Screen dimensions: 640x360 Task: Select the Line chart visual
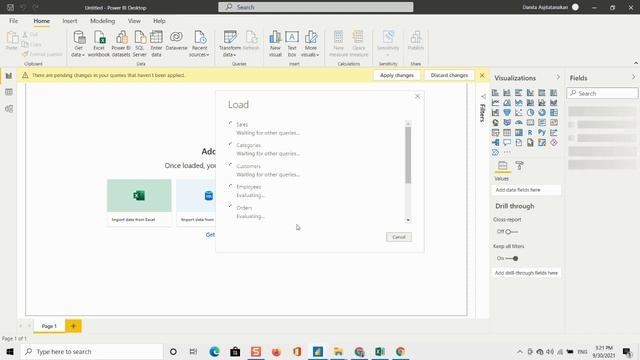[x=495, y=102]
